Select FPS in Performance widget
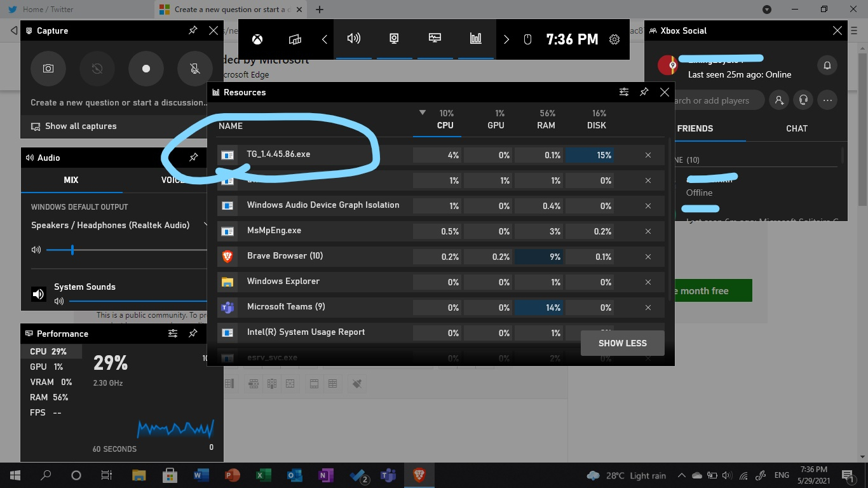 51,412
